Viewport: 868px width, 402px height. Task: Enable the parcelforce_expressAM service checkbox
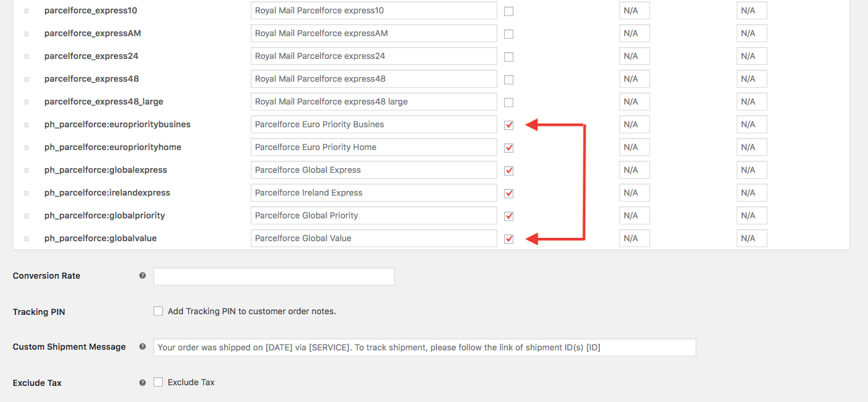pos(509,34)
